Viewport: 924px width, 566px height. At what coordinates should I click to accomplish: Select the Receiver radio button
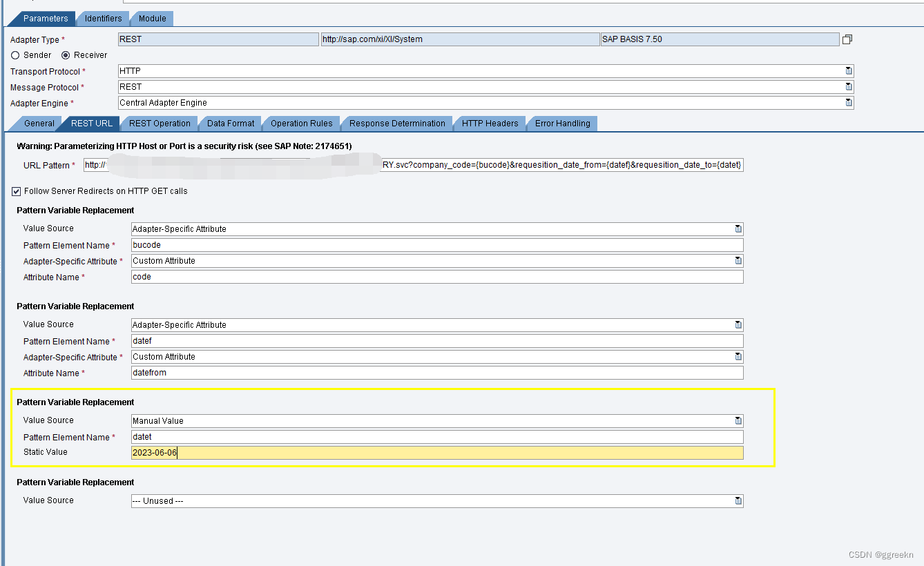[x=66, y=55]
